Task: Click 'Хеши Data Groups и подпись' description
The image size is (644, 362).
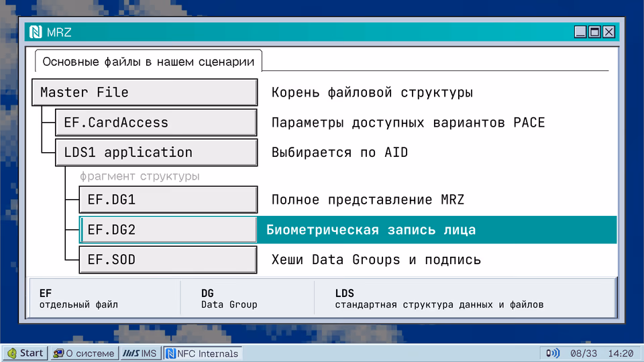Action: 376,259
